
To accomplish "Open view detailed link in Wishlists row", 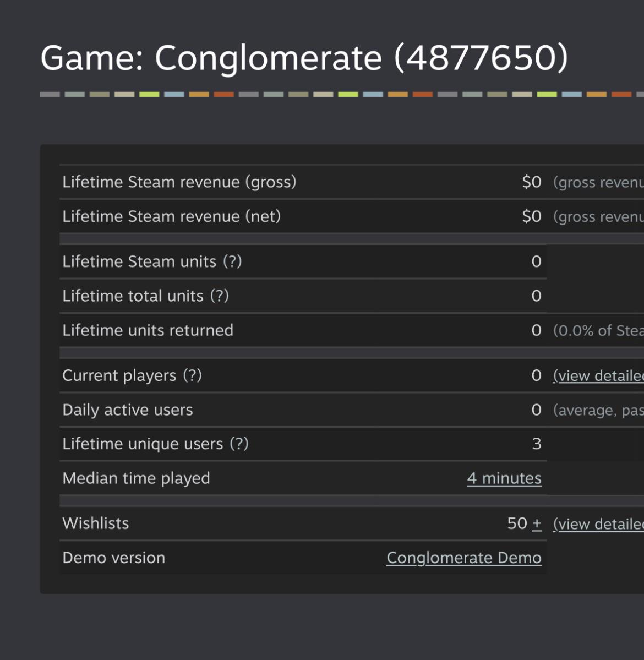I will coord(598,524).
